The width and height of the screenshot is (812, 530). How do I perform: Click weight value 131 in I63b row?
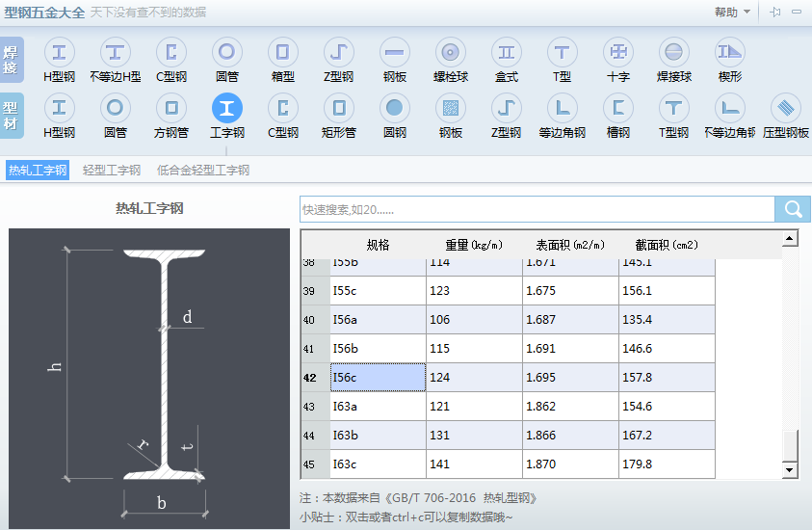474,436
